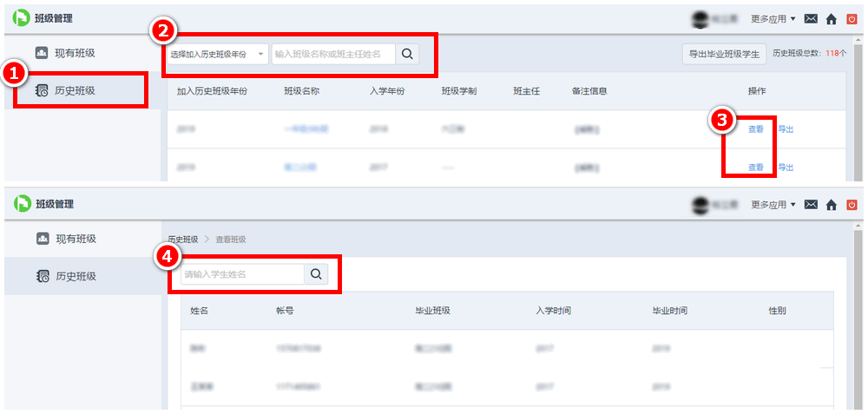Click the red power icon in the student list header
Screen dimensions: 868x414
(x=852, y=205)
